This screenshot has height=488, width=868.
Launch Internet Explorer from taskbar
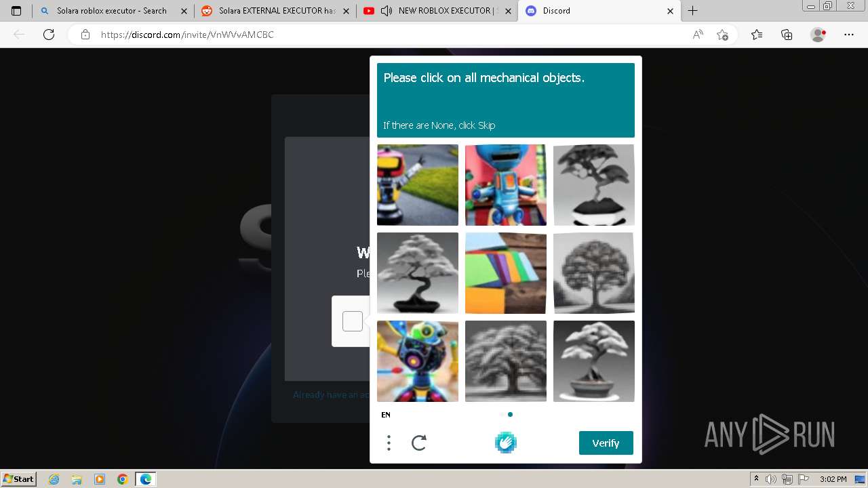[x=54, y=479]
